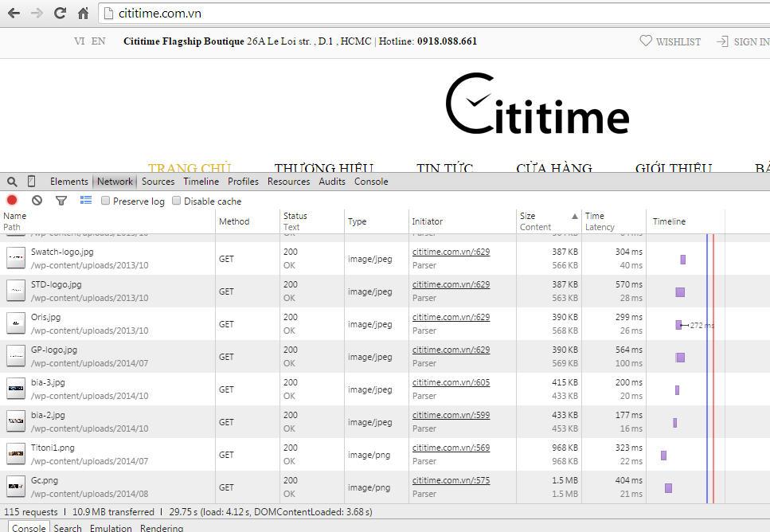This screenshot has width=770, height=532.
Task: Open initiator link cititime.com.vn/:599 for bia-2.jpg
Action: 451,415
